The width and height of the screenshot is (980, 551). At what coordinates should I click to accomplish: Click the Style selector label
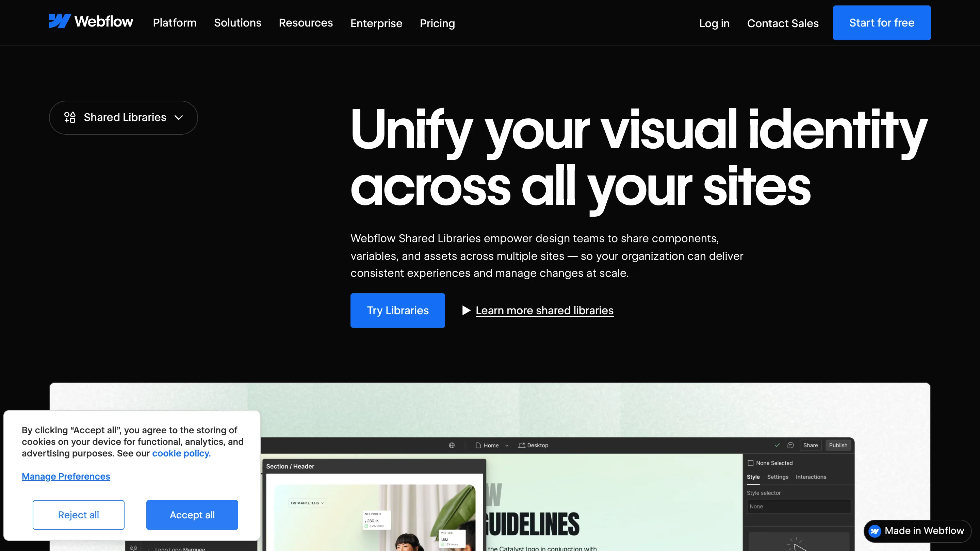764,493
